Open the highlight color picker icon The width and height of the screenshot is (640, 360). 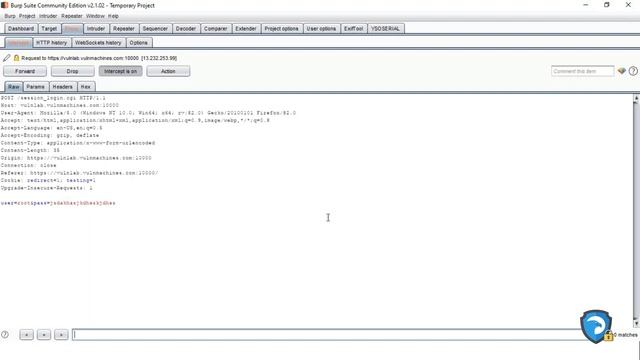point(622,71)
